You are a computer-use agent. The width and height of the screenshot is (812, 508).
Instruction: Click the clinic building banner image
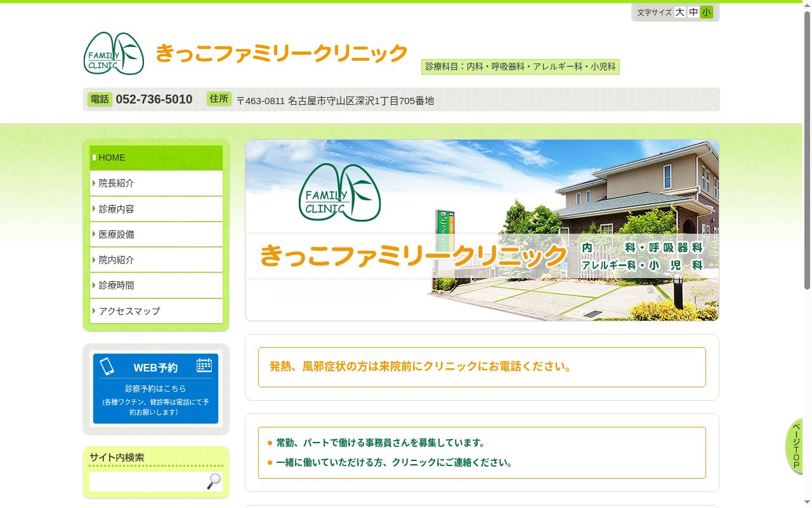click(482, 230)
